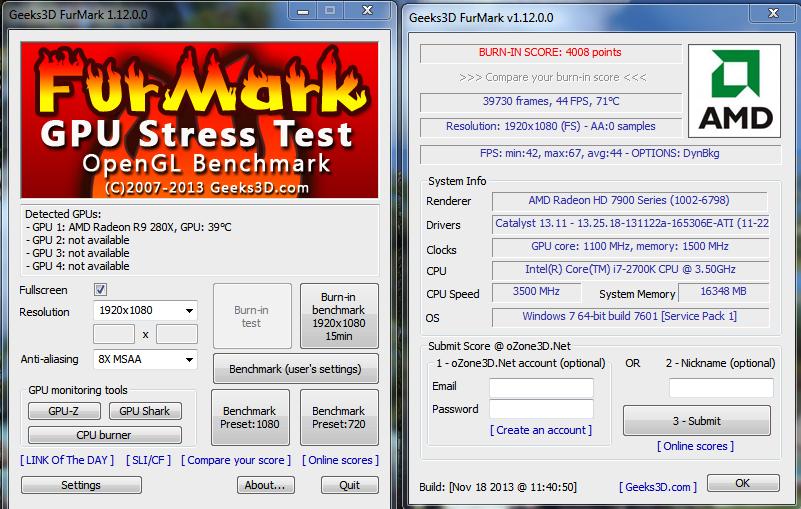801x509 pixels.
Task: Open the CPU burner tool
Action: [x=105, y=435]
